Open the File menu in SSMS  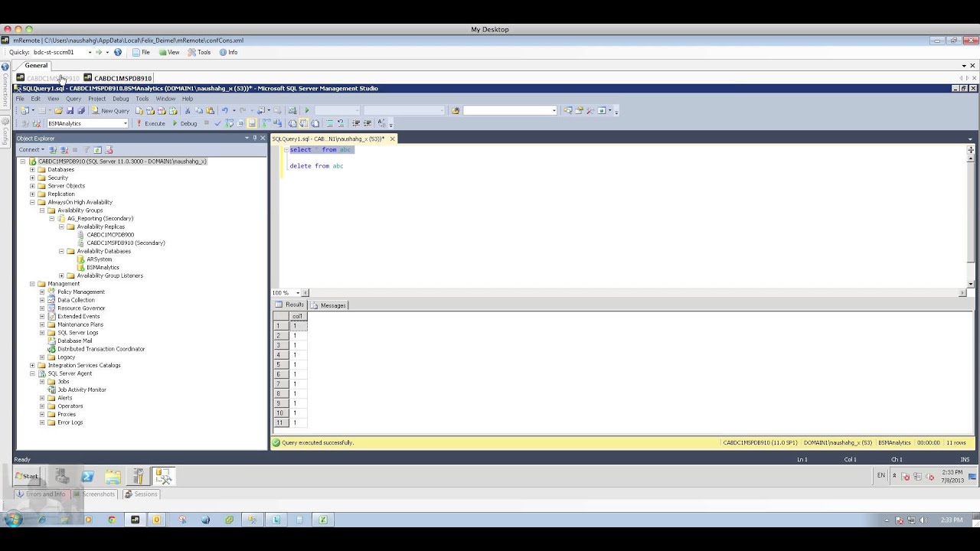[x=21, y=99]
